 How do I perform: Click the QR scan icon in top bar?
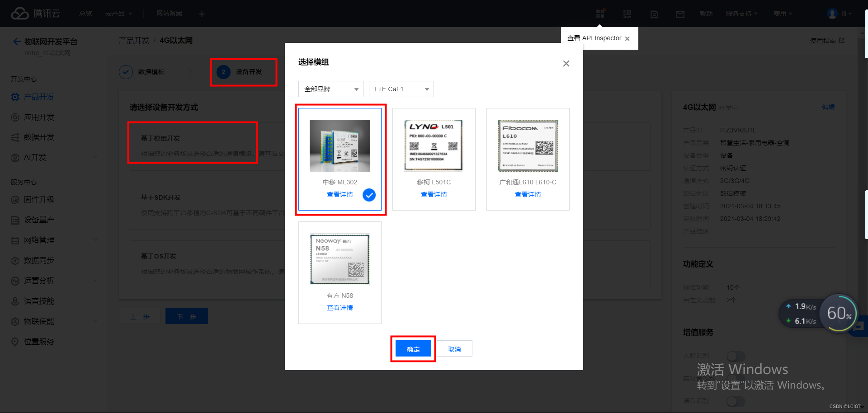pos(627,14)
